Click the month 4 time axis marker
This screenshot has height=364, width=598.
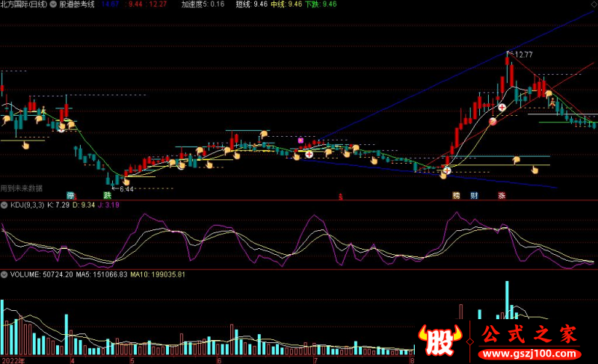[72, 360]
